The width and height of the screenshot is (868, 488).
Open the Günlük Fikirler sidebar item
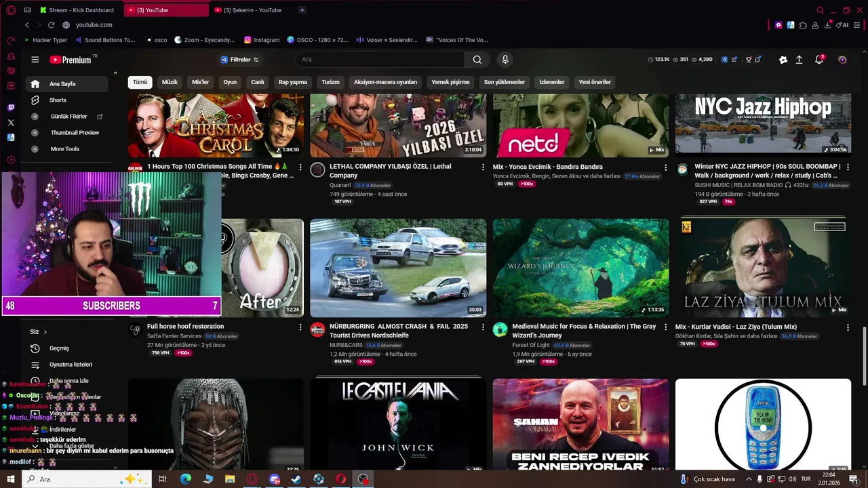[x=66, y=117]
